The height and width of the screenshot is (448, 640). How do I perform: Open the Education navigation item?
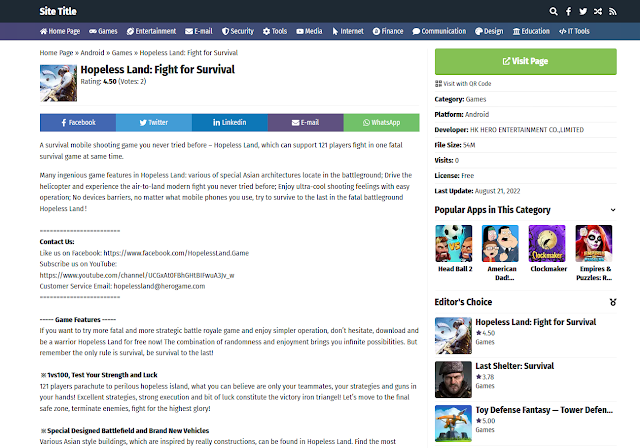pyautogui.click(x=531, y=31)
